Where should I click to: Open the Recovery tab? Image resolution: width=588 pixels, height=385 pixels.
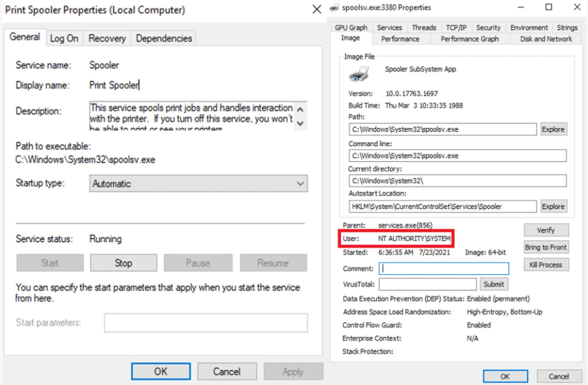(x=107, y=38)
